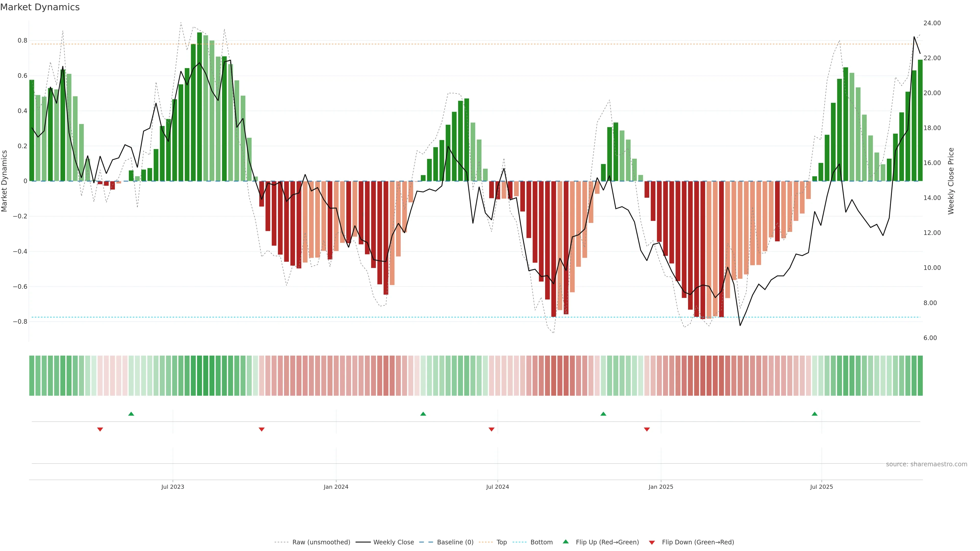Click the Flip Up marker between Jul 2024 and Jan 2025
This screenshot has height=551, width=980.
(x=603, y=414)
